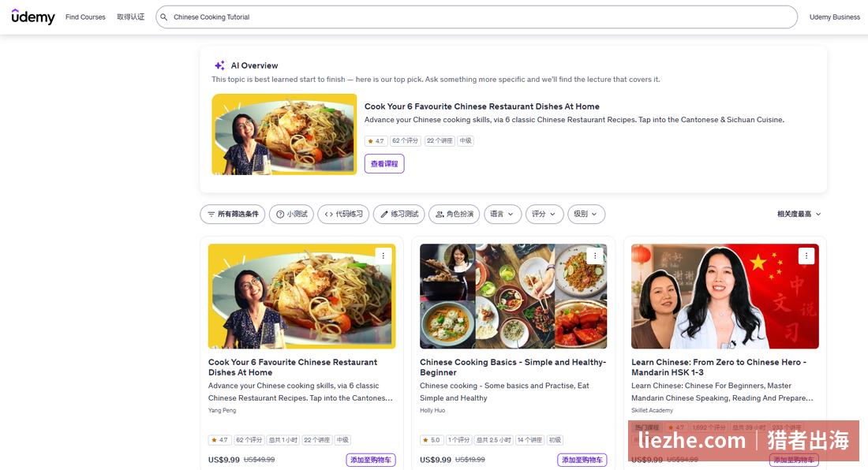Screen dimensions: 868x470
Task: Click the struck-through US$49.99 price
Action: coord(259,460)
